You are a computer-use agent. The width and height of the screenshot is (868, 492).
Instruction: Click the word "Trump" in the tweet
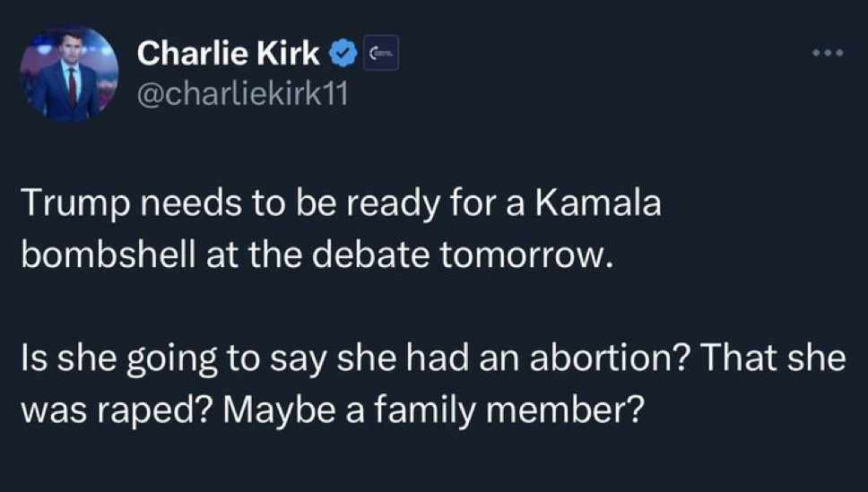[69, 205]
